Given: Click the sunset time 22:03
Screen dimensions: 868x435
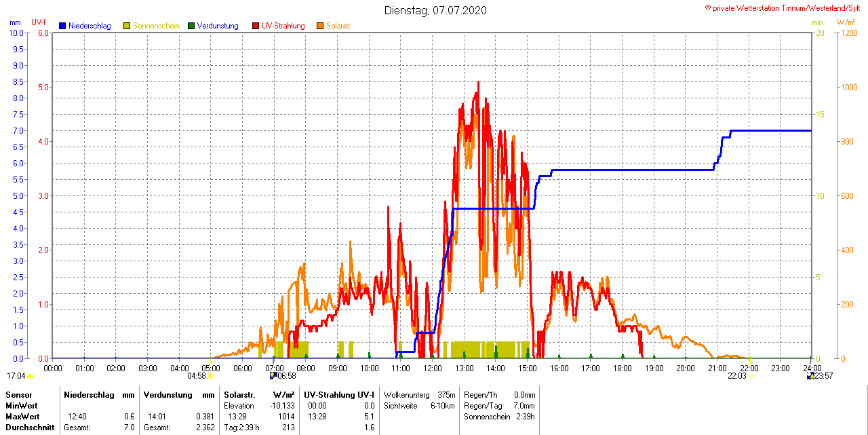Looking at the screenshot, I should click(x=737, y=375).
